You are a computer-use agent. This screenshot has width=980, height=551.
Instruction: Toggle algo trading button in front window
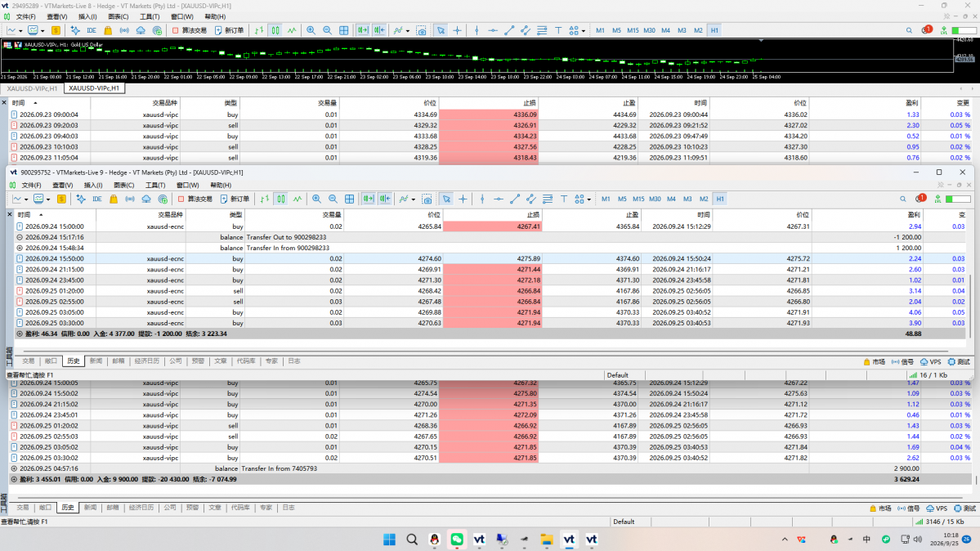195,199
